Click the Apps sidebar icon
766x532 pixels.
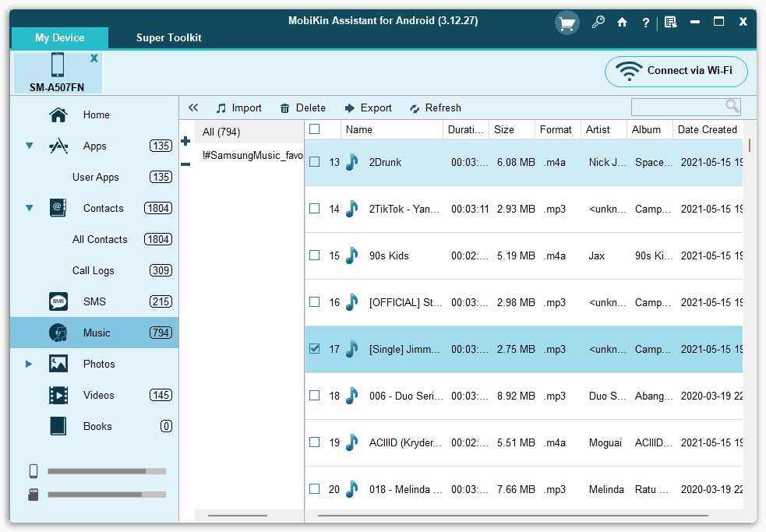pyautogui.click(x=58, y=146)
